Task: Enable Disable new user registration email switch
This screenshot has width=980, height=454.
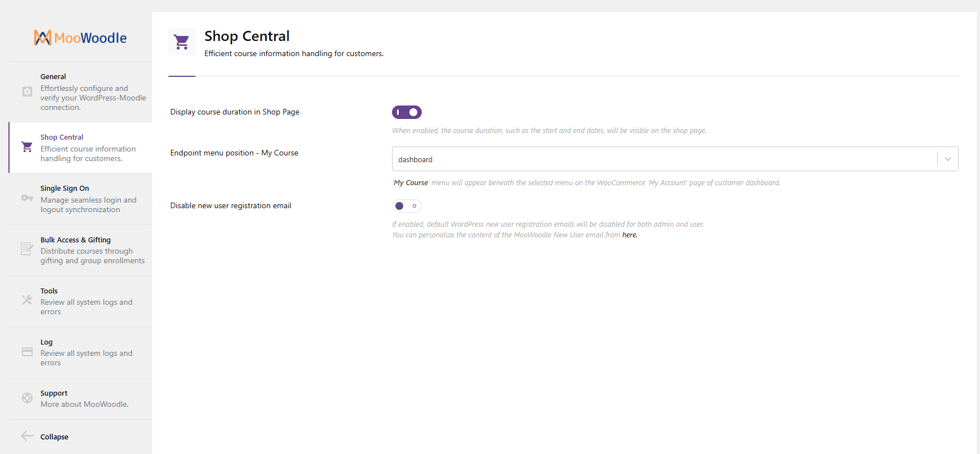Action: pos(407,206)
